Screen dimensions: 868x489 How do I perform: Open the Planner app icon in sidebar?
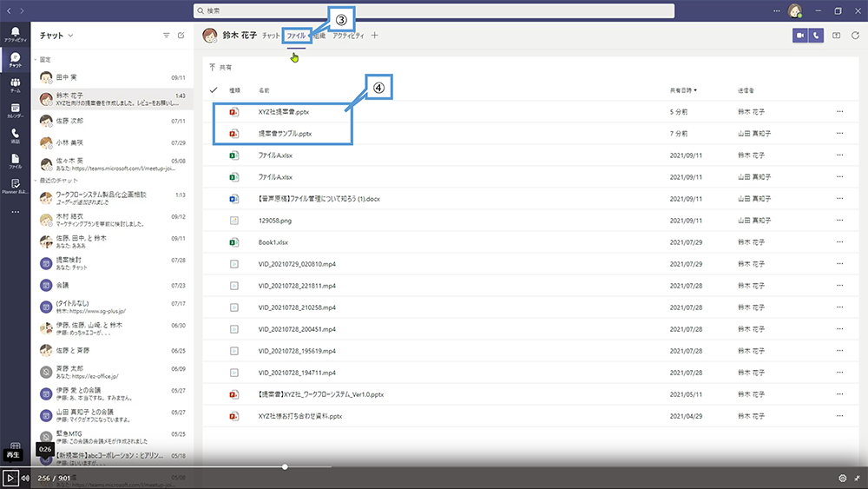pos(15,186)
